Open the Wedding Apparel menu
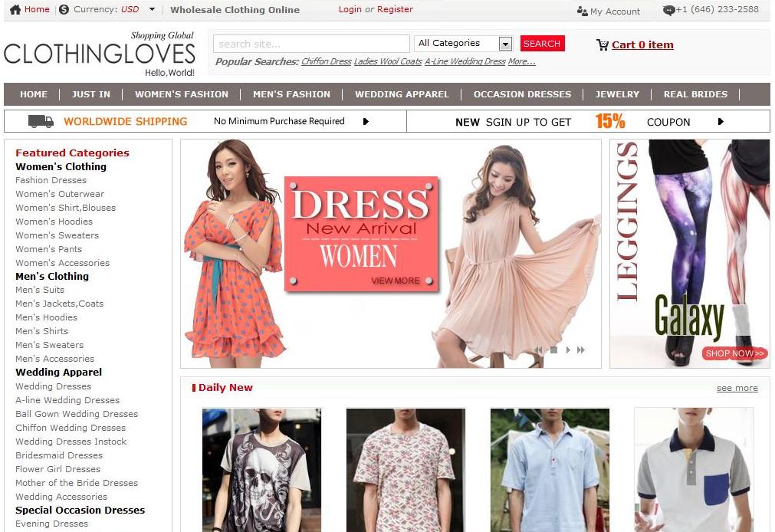The width and height of the screenshot is (775, 532). 402,94
